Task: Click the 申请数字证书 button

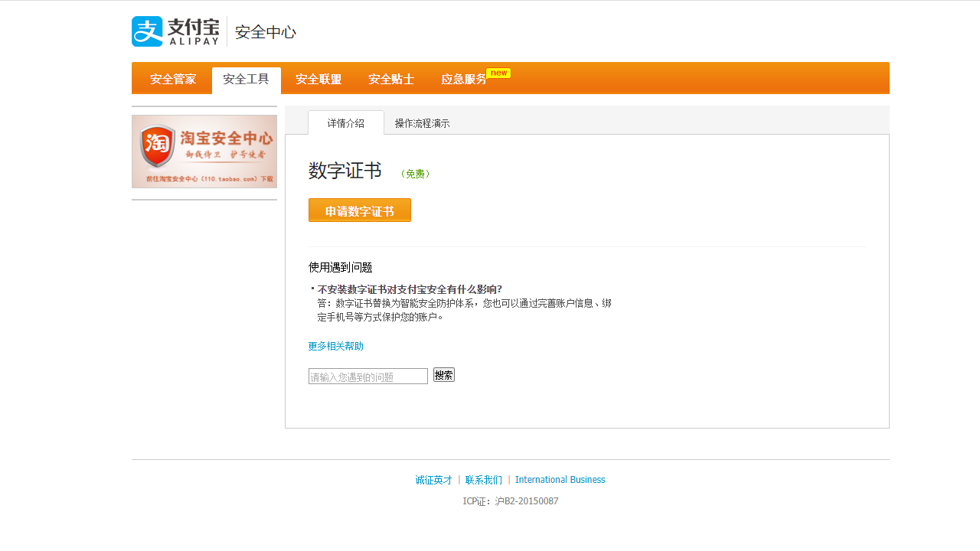Action: (359, 210)
